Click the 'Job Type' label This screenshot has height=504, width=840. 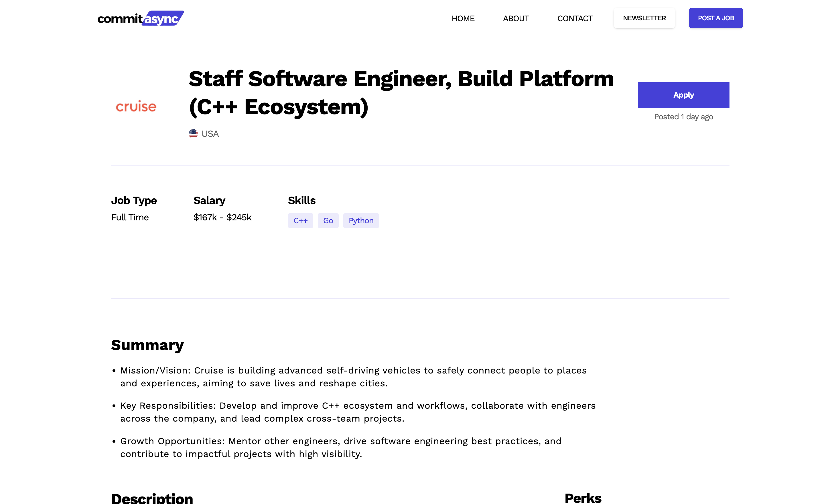[x=134, y=200]
